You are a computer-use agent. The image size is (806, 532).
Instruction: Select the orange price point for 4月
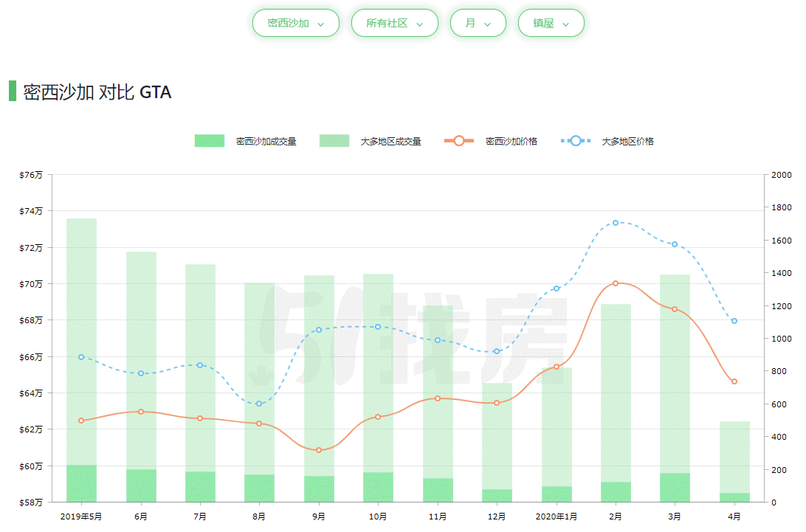click(x=734, y=381)
